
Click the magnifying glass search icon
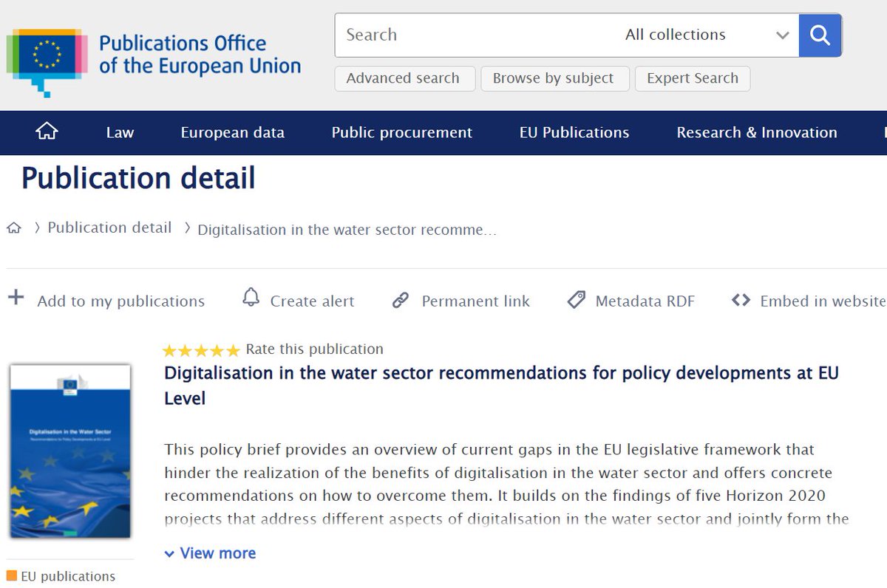820,35
